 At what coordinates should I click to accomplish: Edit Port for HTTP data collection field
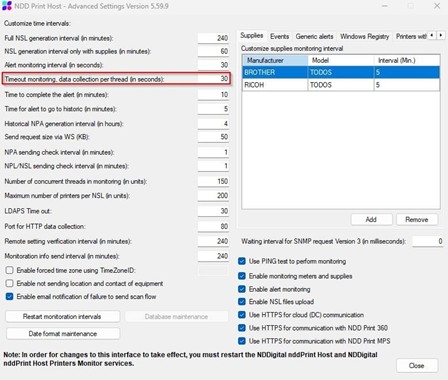pos(213,226)
